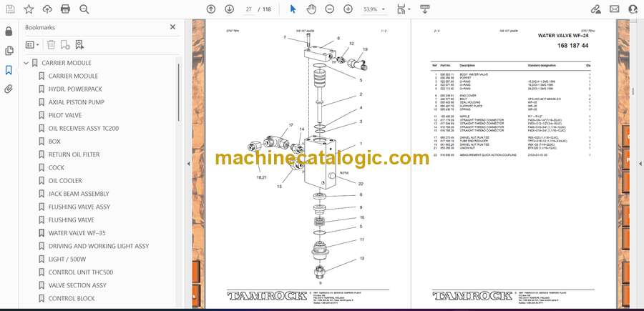Open the 53.9% zoom level dropdown
The height and width of the screenshot is (311, 644).
[374, 9]
